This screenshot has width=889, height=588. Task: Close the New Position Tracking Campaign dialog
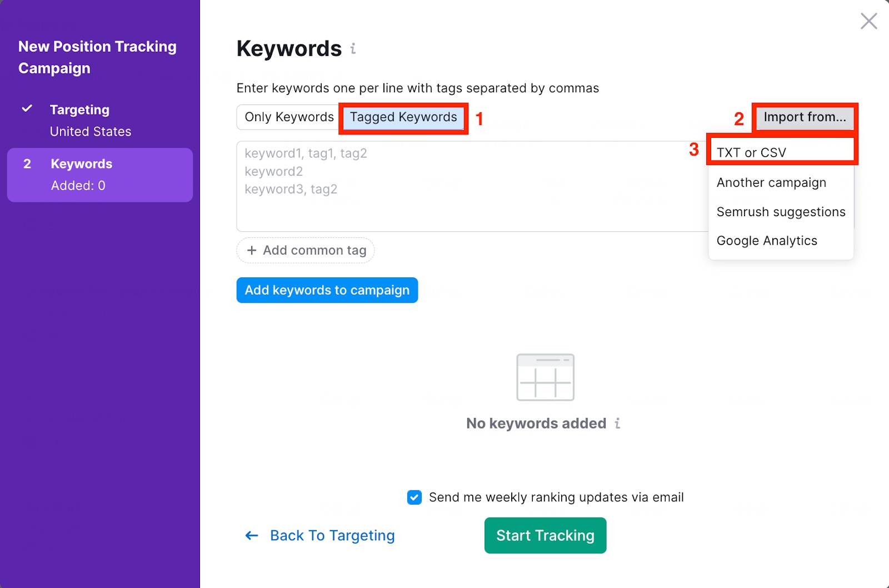(868, 21)
